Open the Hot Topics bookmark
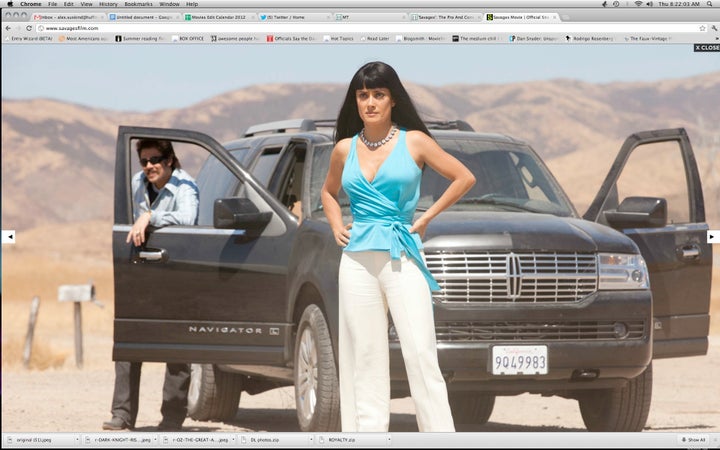This screenshot has height=450, width=720. point(338,39)
